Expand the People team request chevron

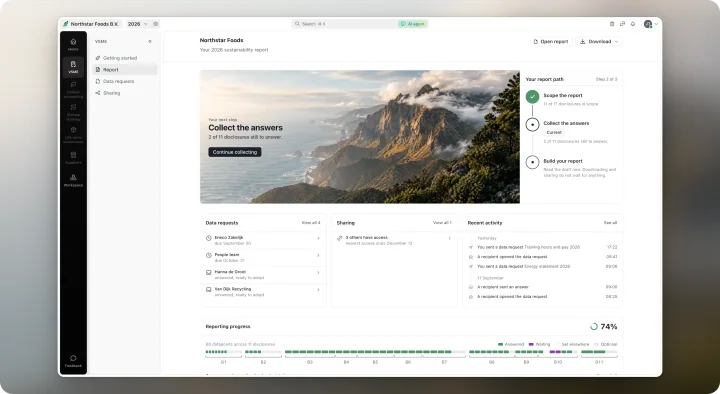(x=318, y=255)
